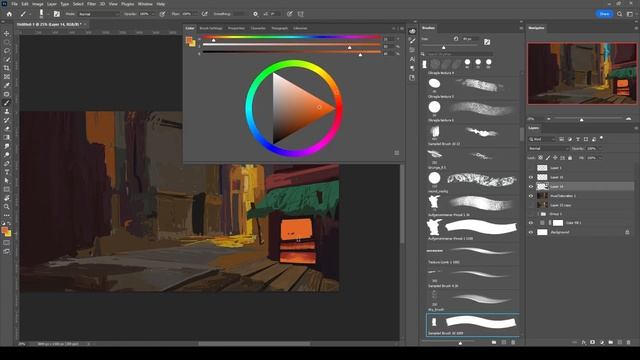This screenshot has height=360, width=640.
Task: Select the Lasso tool
Action: [7, 51]
